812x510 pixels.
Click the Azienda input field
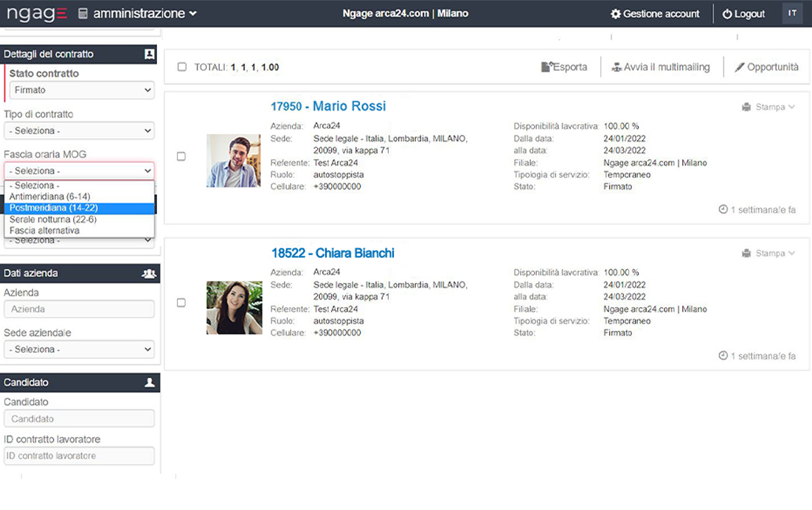80,310
